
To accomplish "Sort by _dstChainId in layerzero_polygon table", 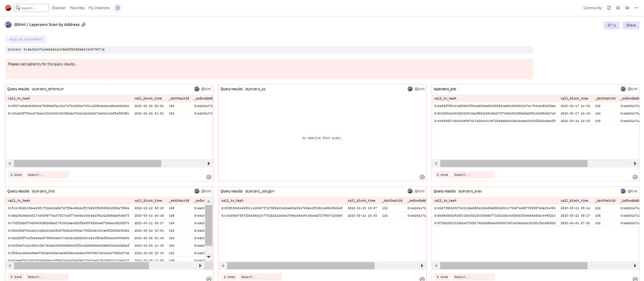I will point(392,201).
